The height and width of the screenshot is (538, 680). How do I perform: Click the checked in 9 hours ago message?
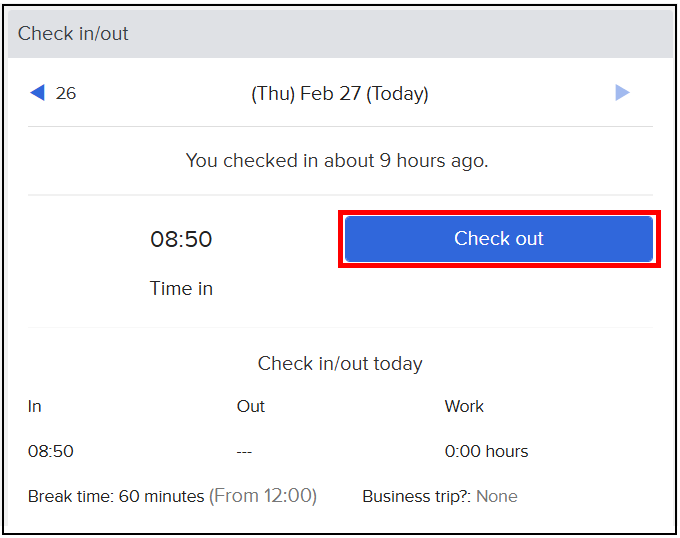pyautogui.click(x=337, y=161)
